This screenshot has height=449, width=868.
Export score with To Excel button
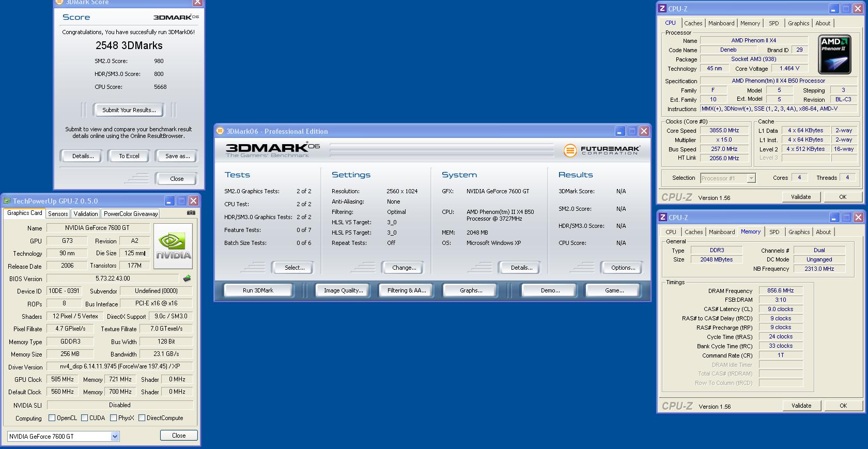pyautogui.click(x=129, y=156)
